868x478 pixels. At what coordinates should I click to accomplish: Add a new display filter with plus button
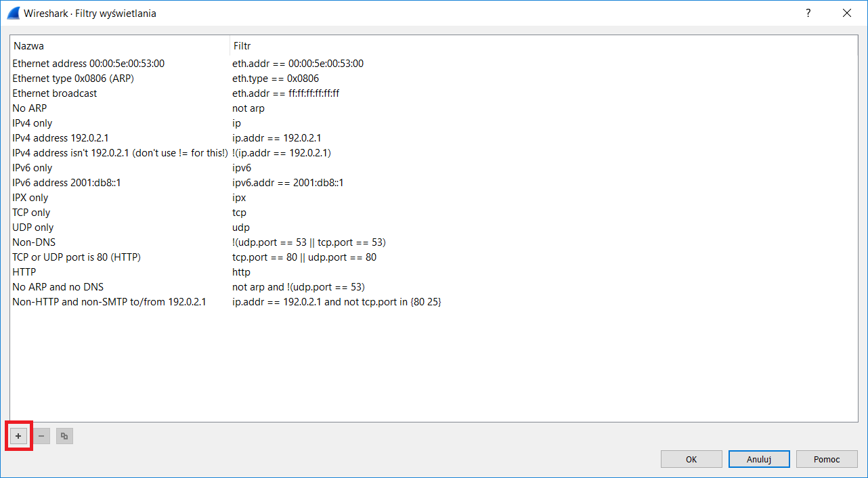tap(19, 437)
